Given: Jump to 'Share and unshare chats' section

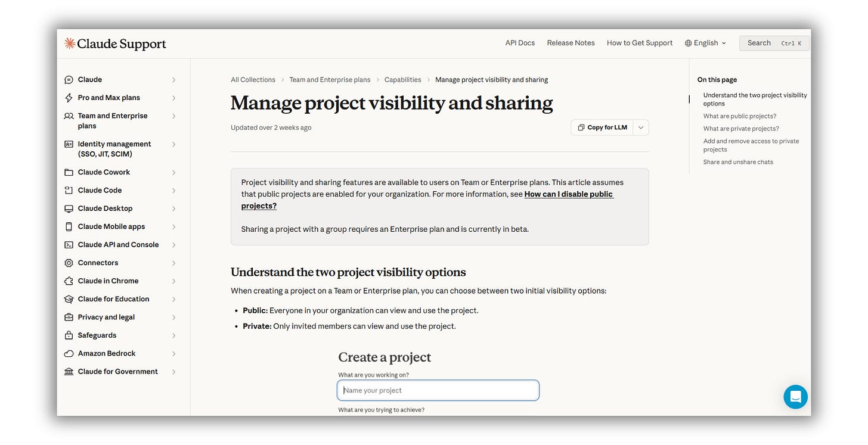Looking at the screenshot, I should tap(738, 162).
